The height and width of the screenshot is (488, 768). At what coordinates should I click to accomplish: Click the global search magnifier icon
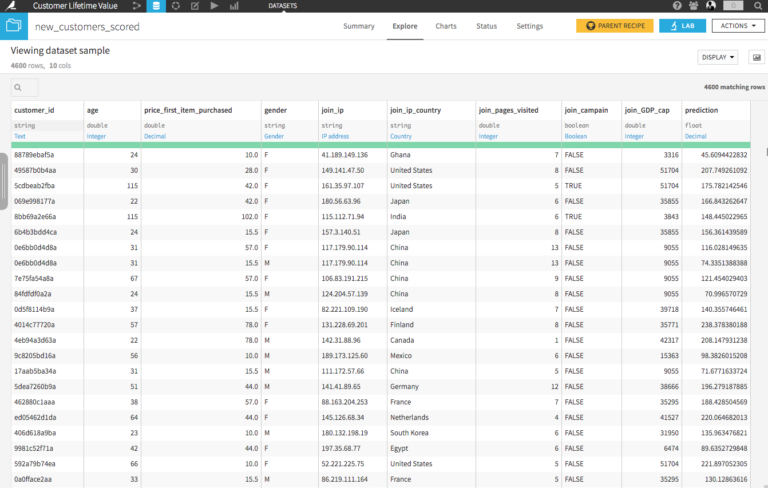click(757, 6)
